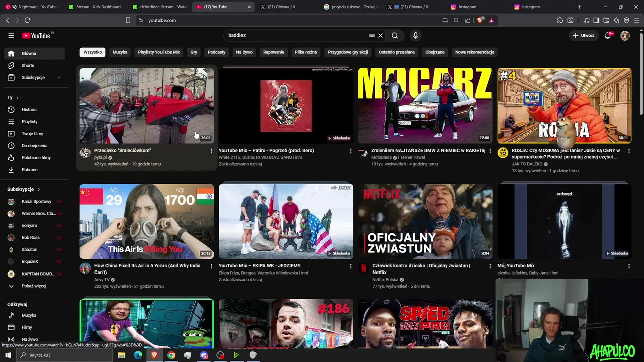Click the Utwórz create button
This screenshot has width=644, height=362.
(584, 36)
